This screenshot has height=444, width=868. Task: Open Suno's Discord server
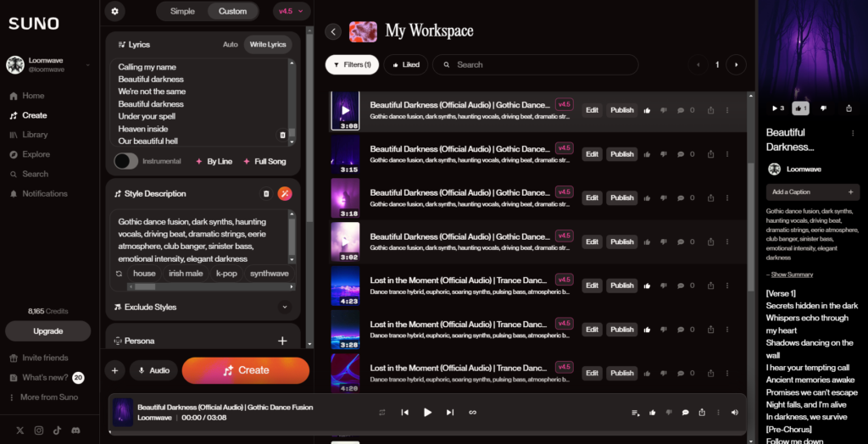tap(75, 430)
